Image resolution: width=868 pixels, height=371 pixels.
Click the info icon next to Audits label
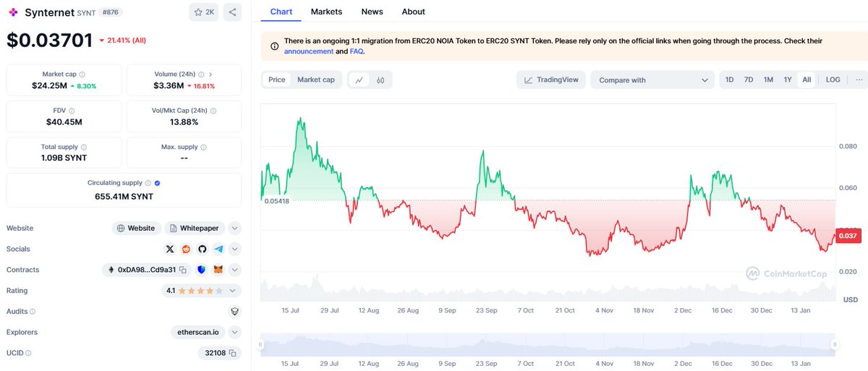(33, 312)
